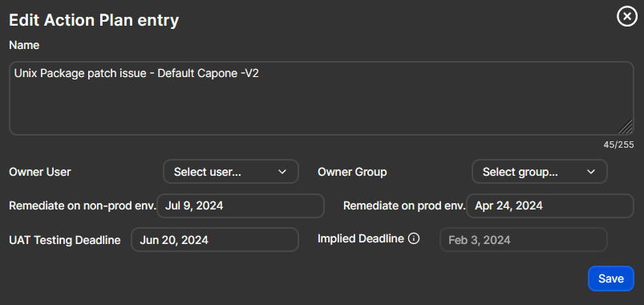Viewport: 644px width, 305px height.
Task: Click the 'Owner User' label
Action: click(40, 172)
